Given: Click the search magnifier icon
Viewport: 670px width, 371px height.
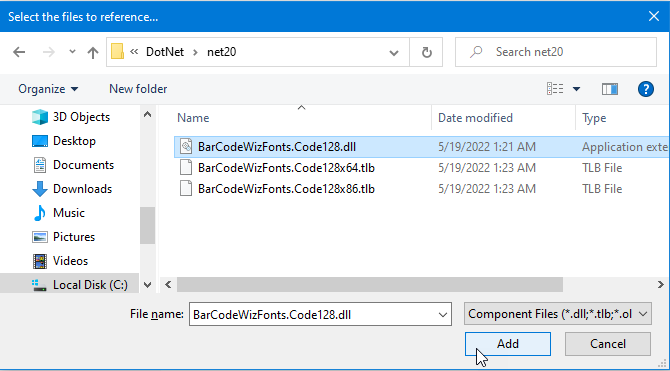Looking at the screenshot, I should 476,52.
